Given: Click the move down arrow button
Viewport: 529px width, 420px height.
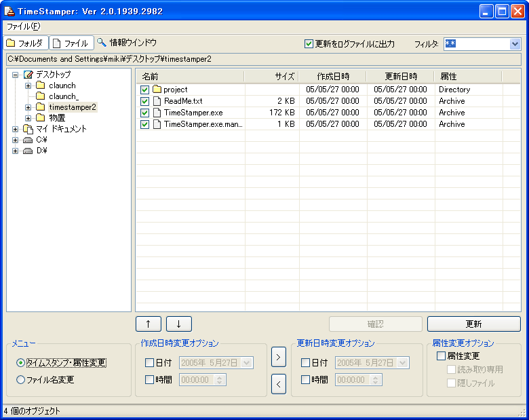Looking at the screenshot, I should click(x=178, y=324).
